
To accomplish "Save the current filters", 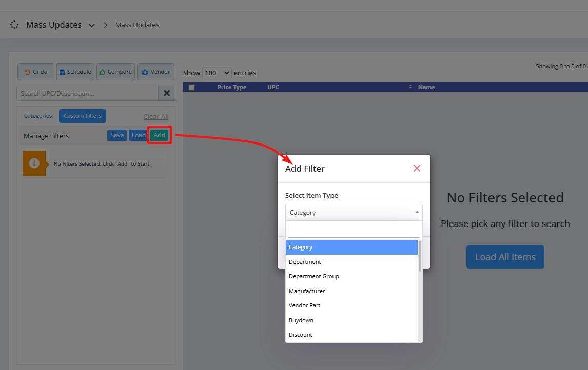I will click(117, 135).
